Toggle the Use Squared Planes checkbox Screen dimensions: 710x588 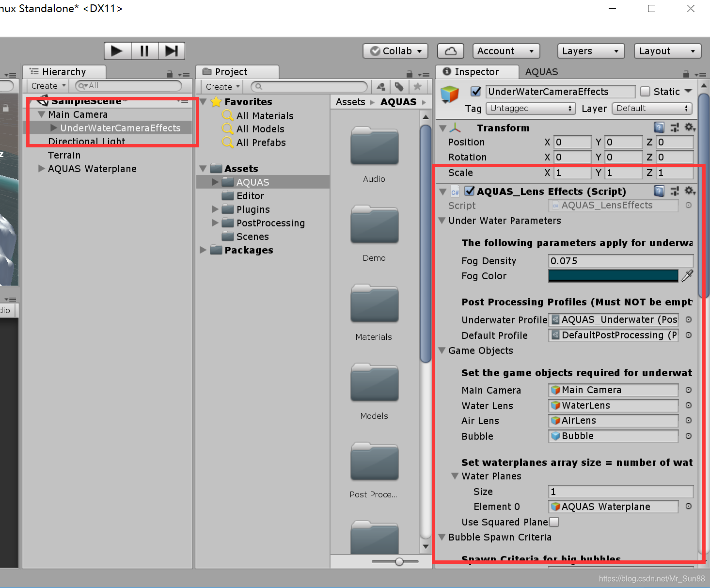[554, 522]
